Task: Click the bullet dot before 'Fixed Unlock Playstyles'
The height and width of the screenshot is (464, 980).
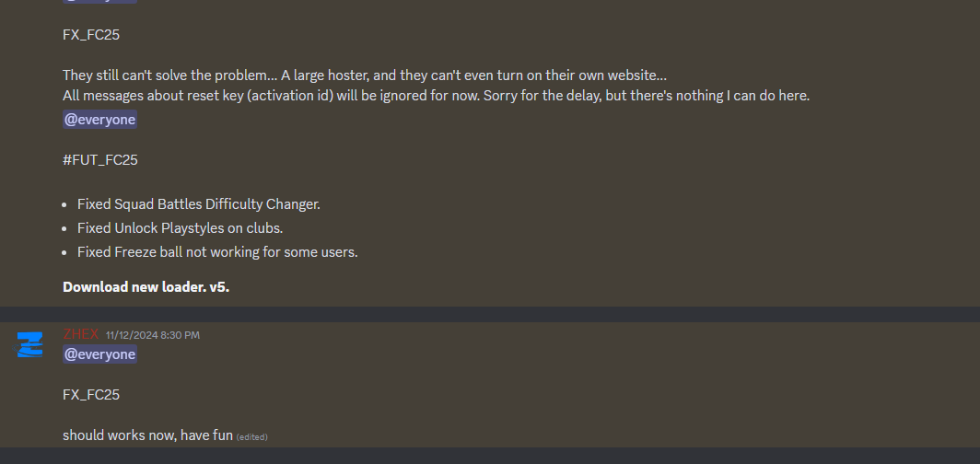Action: [67, 229]
